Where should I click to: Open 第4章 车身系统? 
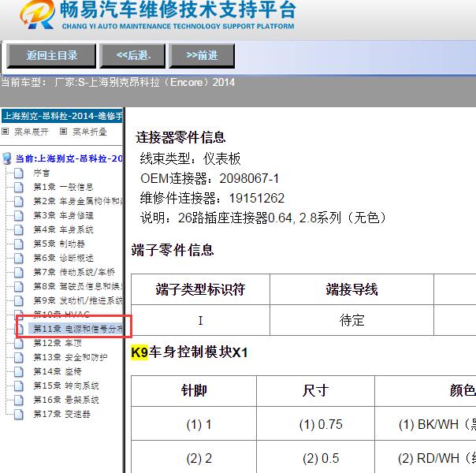tap(63, 229)
